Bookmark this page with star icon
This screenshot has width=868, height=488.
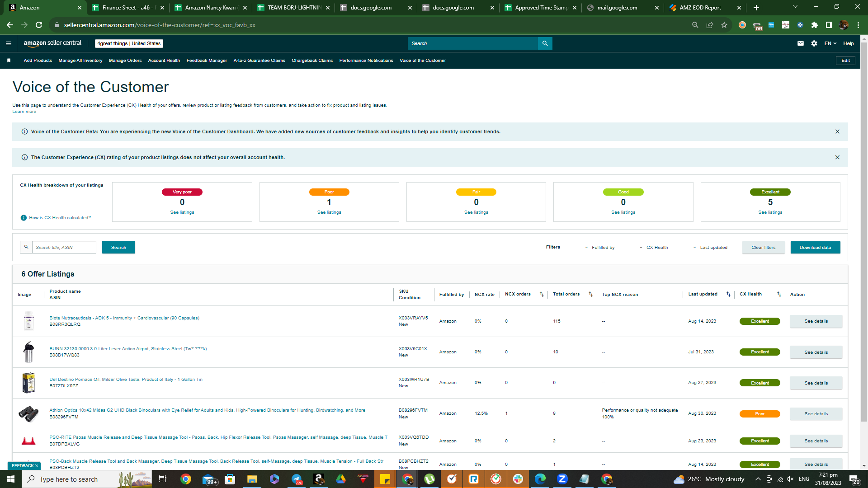click(724, 25)
